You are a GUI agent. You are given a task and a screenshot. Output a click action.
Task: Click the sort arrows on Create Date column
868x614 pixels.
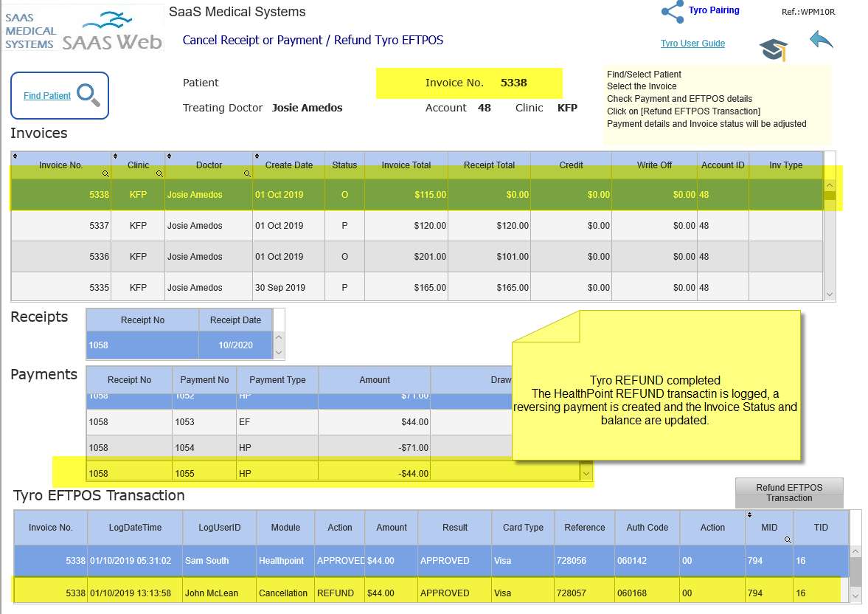(257, 156)
